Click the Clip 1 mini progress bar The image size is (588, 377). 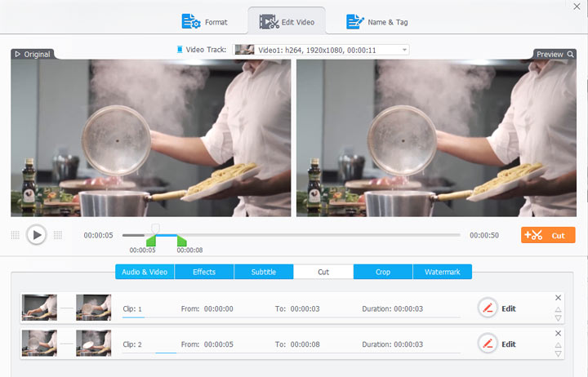coord(291,317)
